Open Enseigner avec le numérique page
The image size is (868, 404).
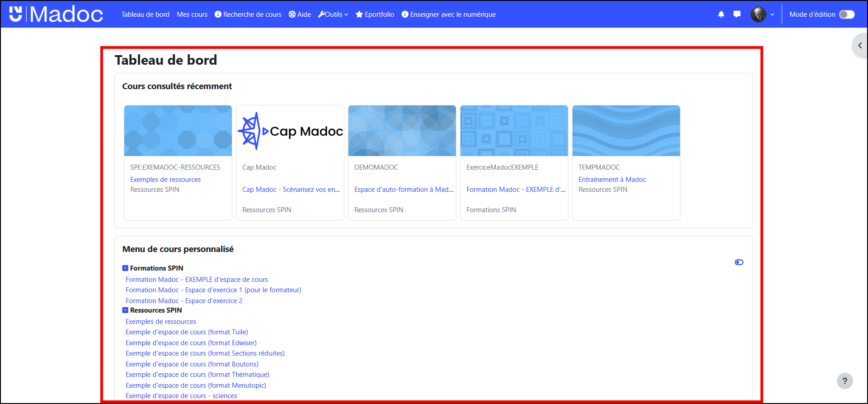click(x=449, y=14)
